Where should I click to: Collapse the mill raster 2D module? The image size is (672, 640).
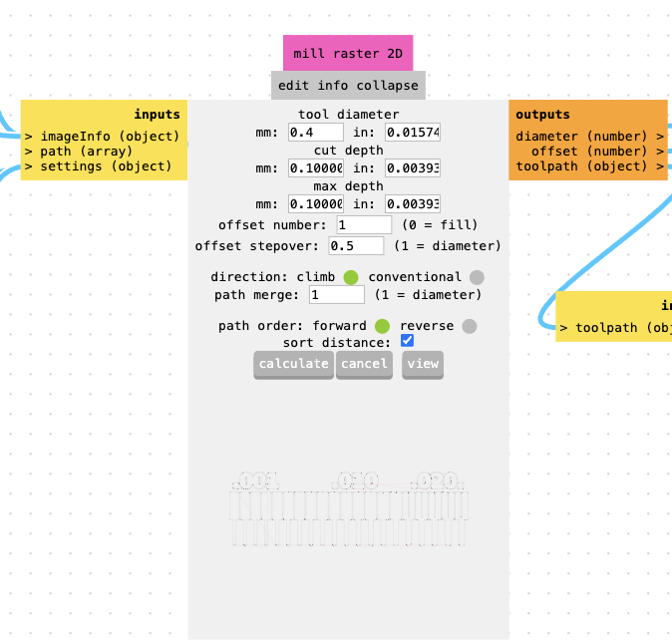(387, 86)
